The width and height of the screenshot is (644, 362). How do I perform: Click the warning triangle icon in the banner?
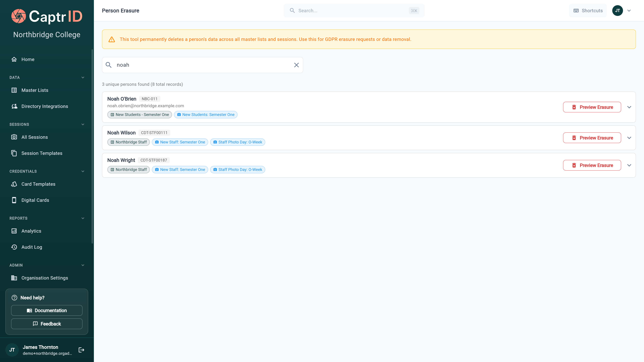tap(112, 39)
